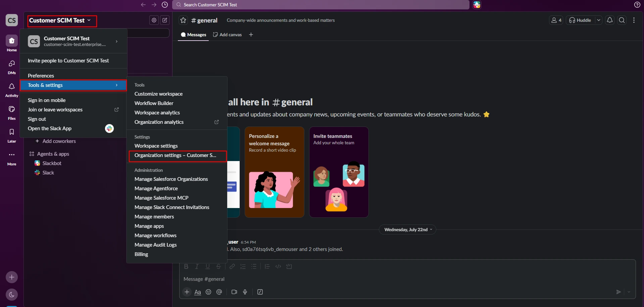
Task: Toggle show formatting with the Aa button
Action: [x=198, y=292]
